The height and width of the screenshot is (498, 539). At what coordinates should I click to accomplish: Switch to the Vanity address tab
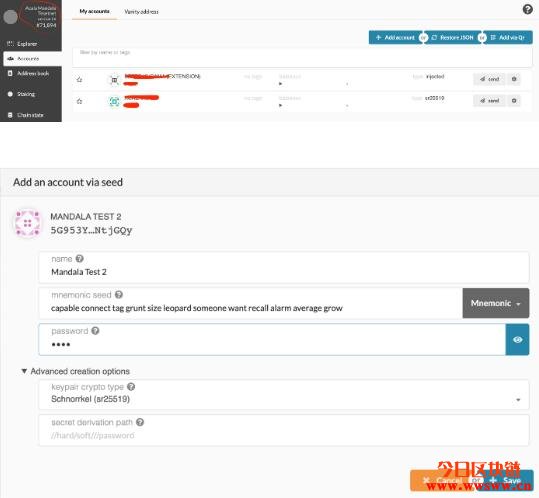point(141,12)
